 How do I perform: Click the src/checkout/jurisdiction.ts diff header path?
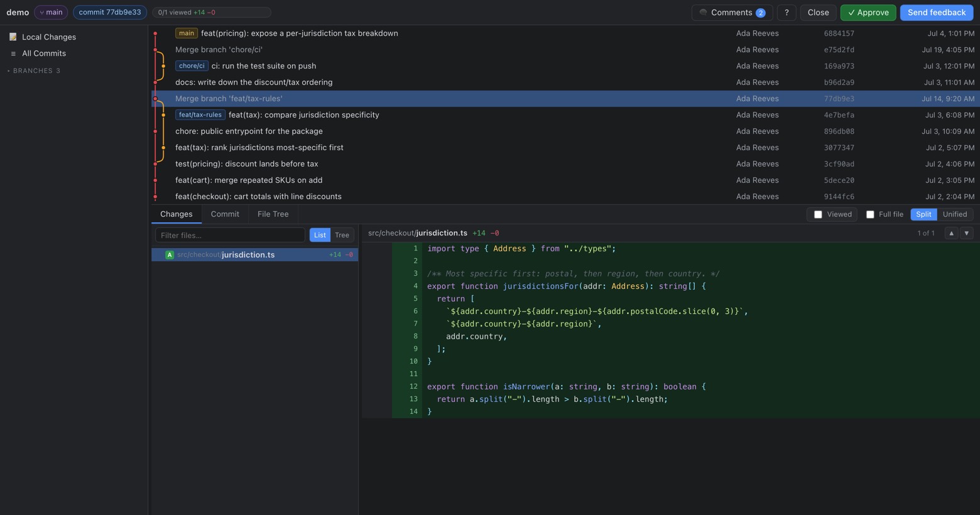click(x=418, y=233)
